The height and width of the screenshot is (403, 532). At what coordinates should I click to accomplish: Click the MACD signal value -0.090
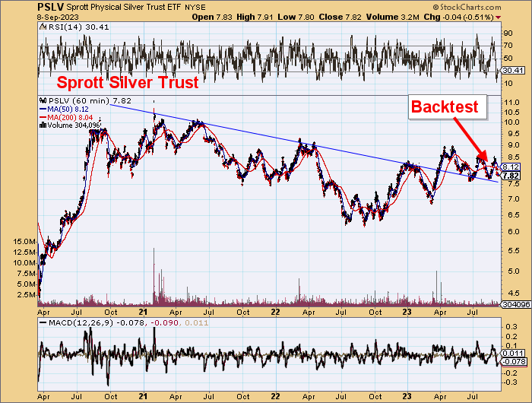(x=165, y=323)
